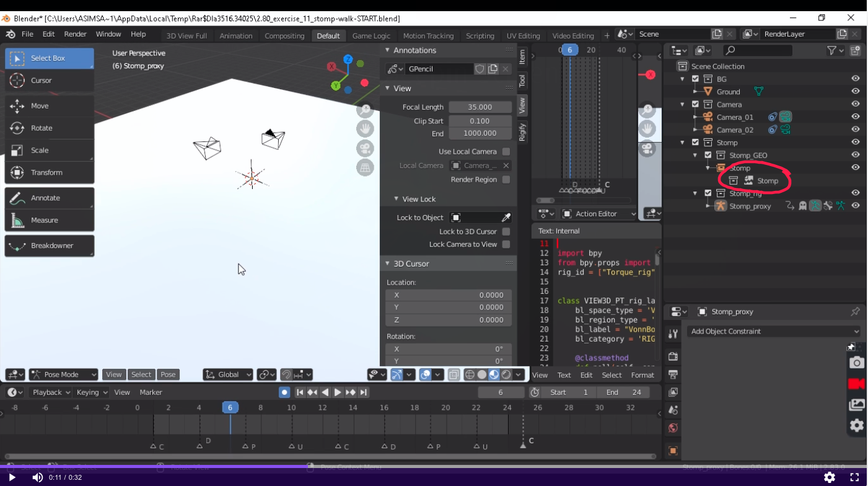Toggle the Use Local Camera checkbox

point(506,152)
